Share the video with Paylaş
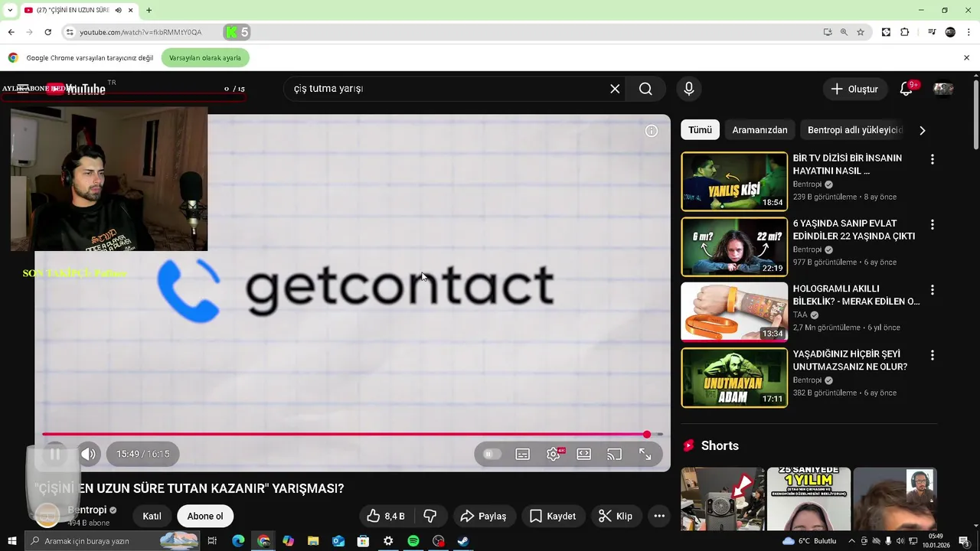Screen dimensions: 980x551 click(x=483, y=516)
